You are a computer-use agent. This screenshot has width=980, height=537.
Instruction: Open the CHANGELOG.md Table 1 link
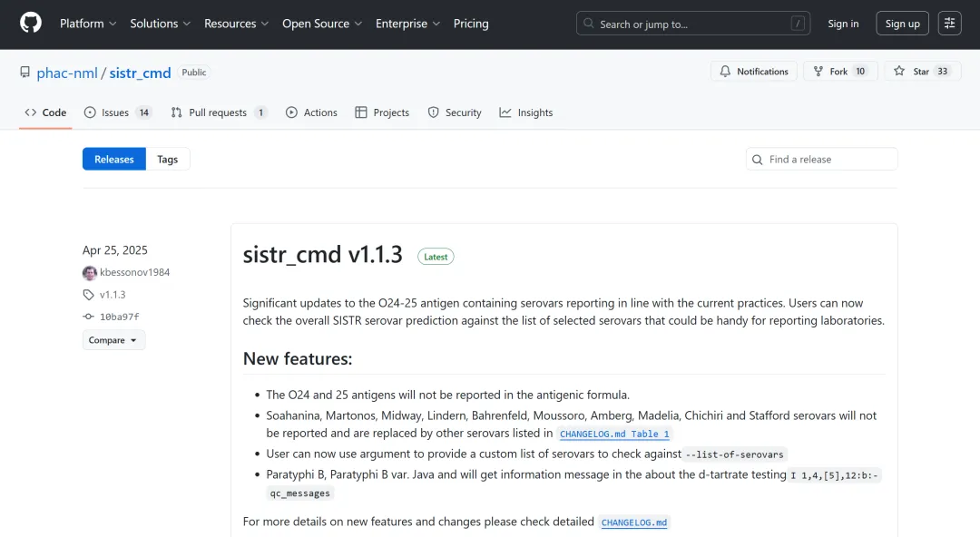coord(614,434)
